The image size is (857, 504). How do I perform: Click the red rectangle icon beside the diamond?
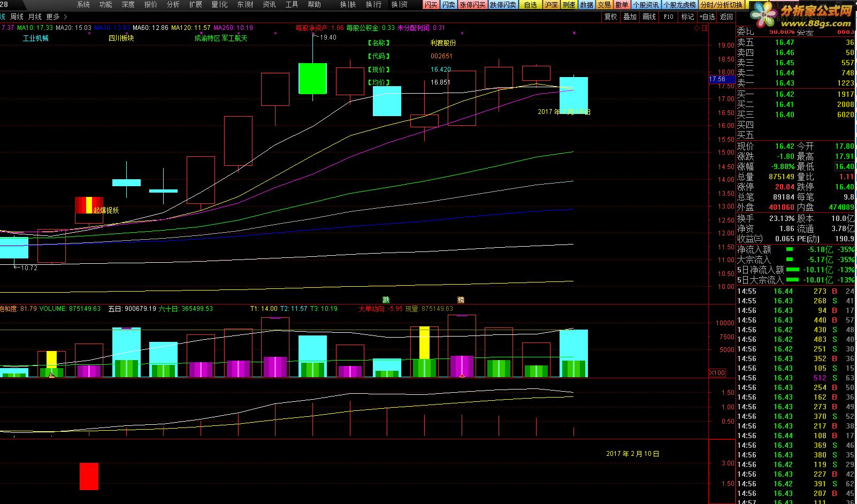tap(705, 28)
